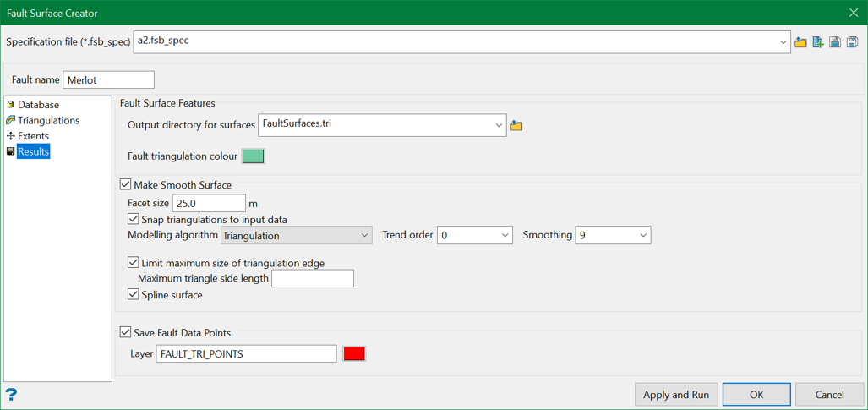Open the Specification file dropdown

783,42
